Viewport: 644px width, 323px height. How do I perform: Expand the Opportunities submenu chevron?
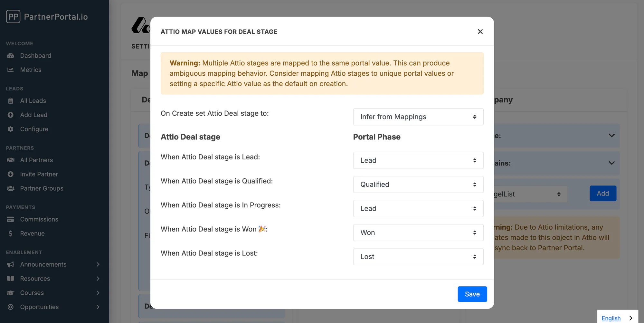98,307
